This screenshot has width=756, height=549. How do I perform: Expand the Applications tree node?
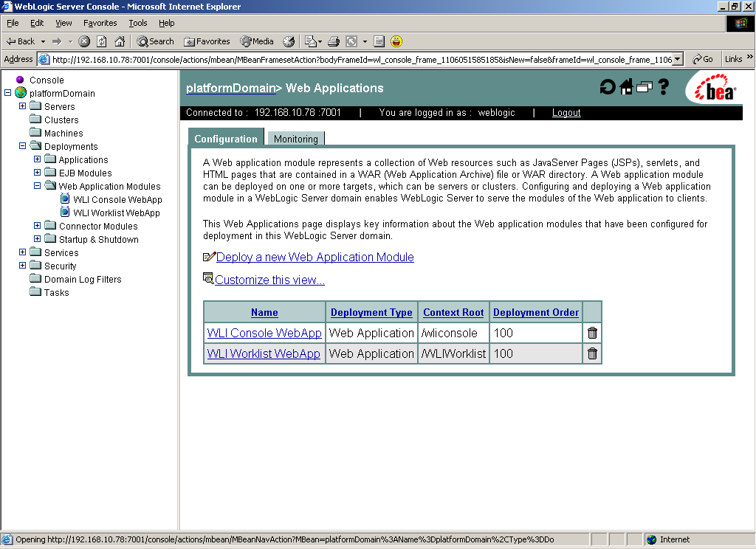[38, 159]
